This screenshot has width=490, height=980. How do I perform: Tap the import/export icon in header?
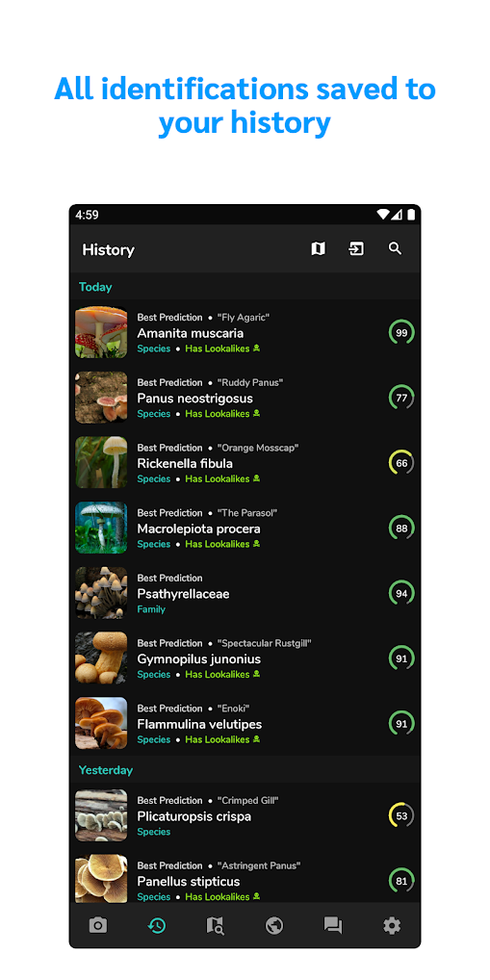[356, 248]
